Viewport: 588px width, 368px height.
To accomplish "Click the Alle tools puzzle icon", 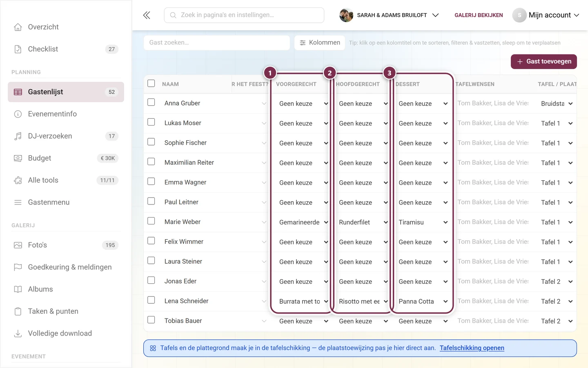I will click(x=18, y=180).
